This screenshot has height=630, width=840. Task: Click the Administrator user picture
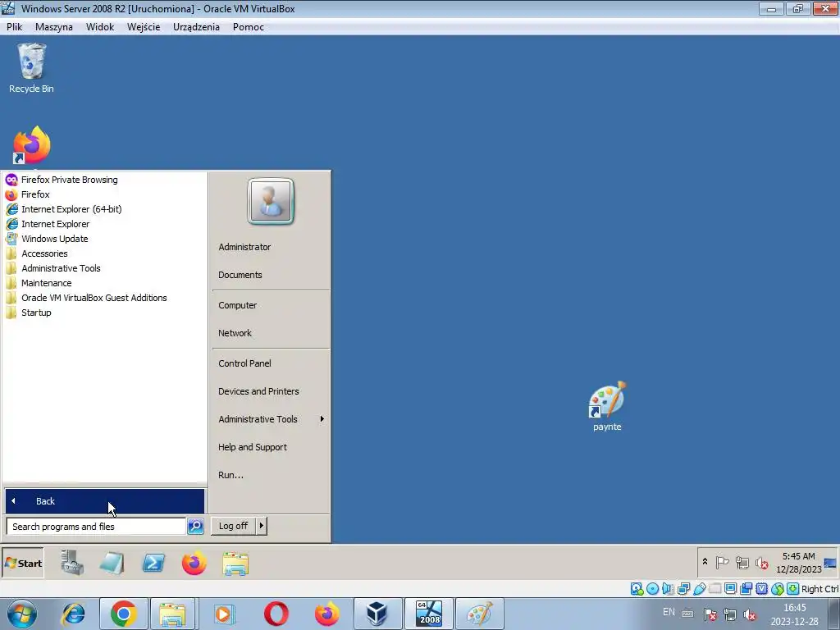tap(271, 202)
